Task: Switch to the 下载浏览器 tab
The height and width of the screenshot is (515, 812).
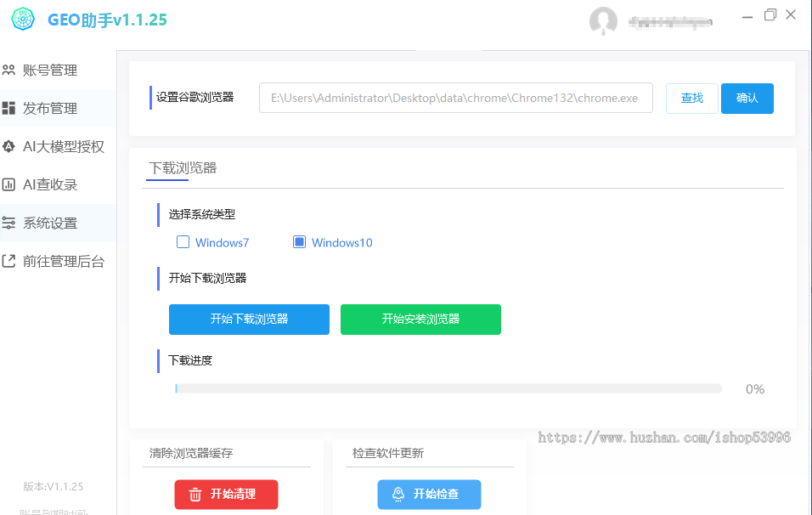Action: click(x=183, y=167)
